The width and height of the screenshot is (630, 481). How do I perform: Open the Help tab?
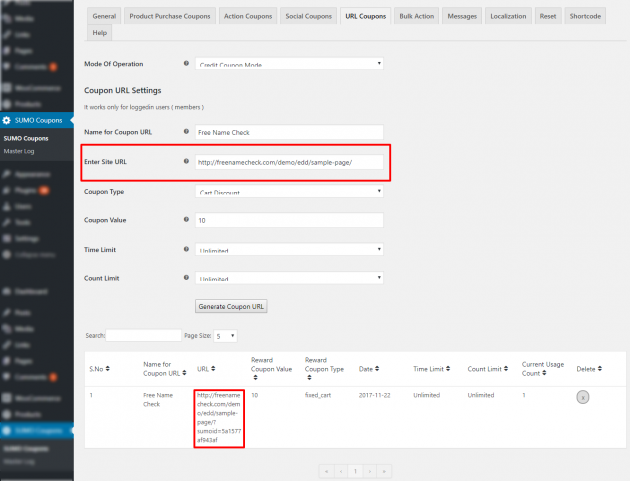(x=100, y=33)
